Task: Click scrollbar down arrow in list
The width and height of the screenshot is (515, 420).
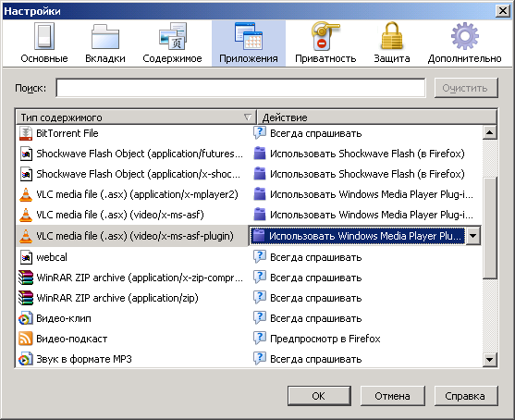Action: (x=490, y=360)
